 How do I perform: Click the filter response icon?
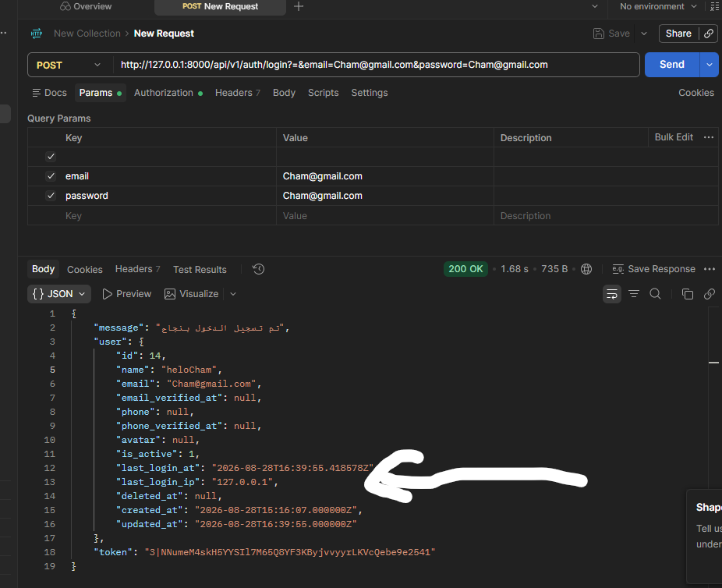click(634, 294)
